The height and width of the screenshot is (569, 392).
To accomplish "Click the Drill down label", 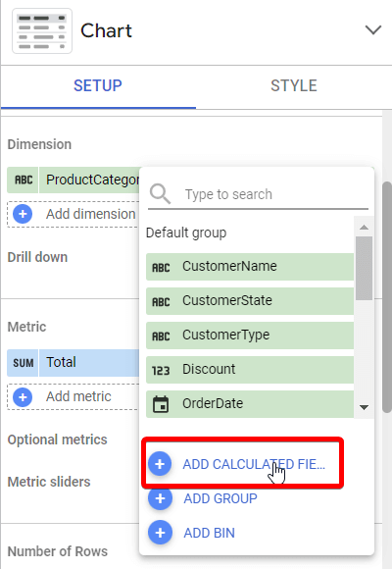I will click(x=37, y=257).
